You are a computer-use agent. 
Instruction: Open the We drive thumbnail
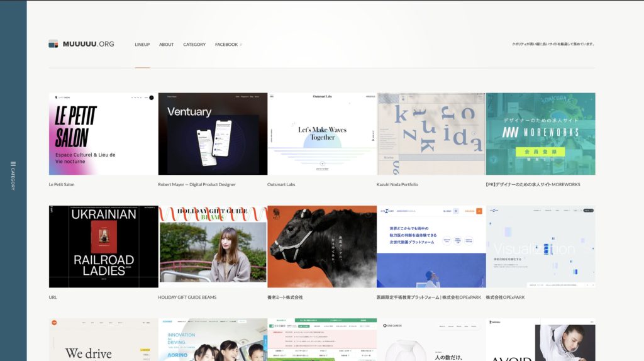coord(103,340)
